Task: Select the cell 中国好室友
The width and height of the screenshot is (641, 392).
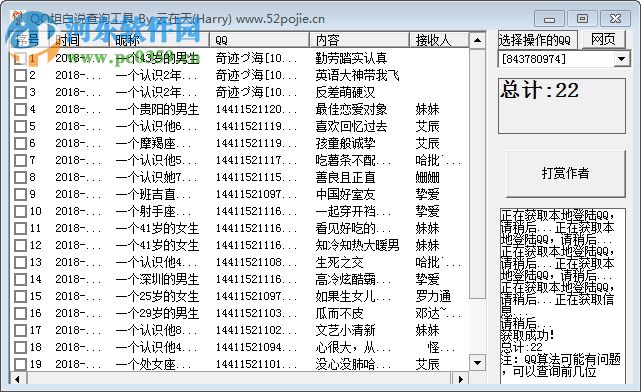Action: pyautogui.click(x=345, y=194)
